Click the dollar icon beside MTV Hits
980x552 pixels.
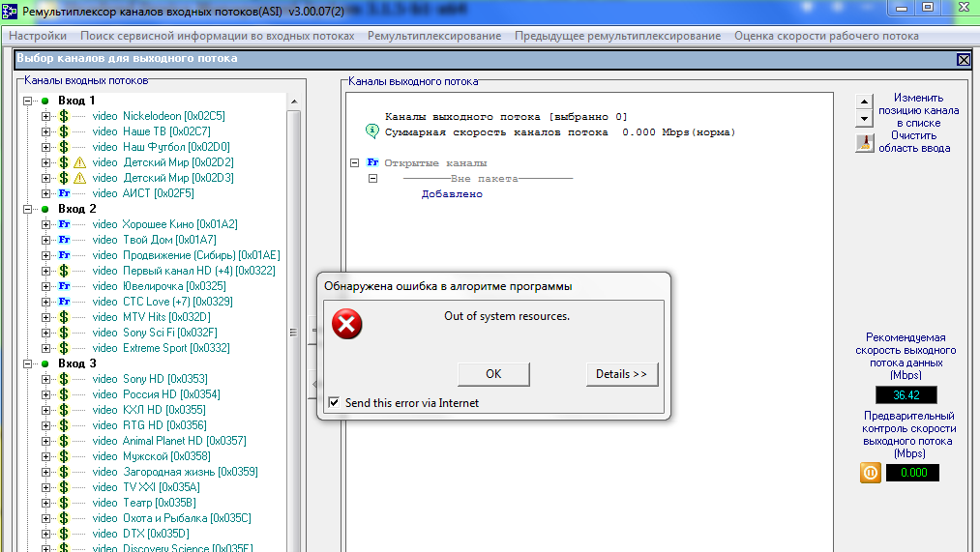[64, 317]
